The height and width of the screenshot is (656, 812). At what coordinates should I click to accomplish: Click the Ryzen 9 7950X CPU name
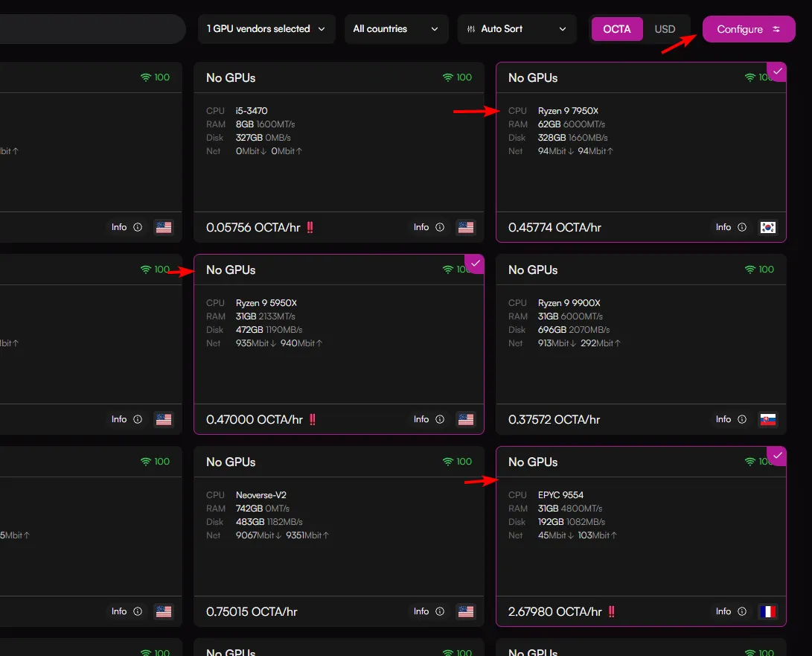tap(568, 111)
